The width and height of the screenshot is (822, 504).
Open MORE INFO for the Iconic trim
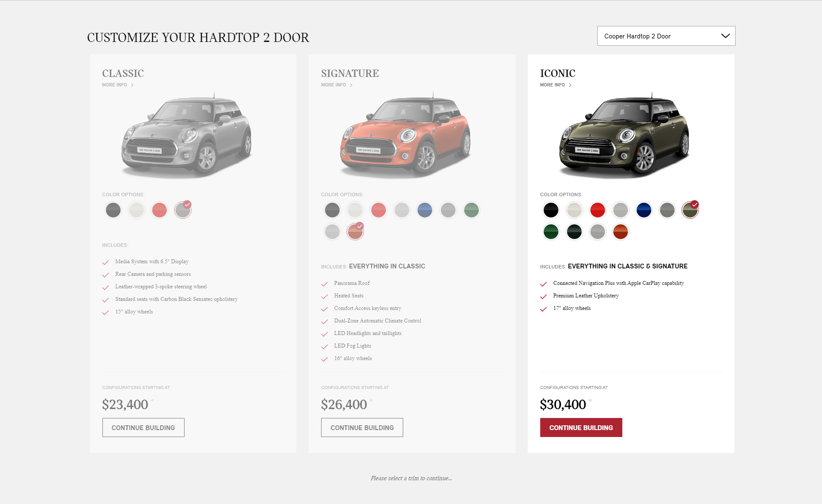556,85
